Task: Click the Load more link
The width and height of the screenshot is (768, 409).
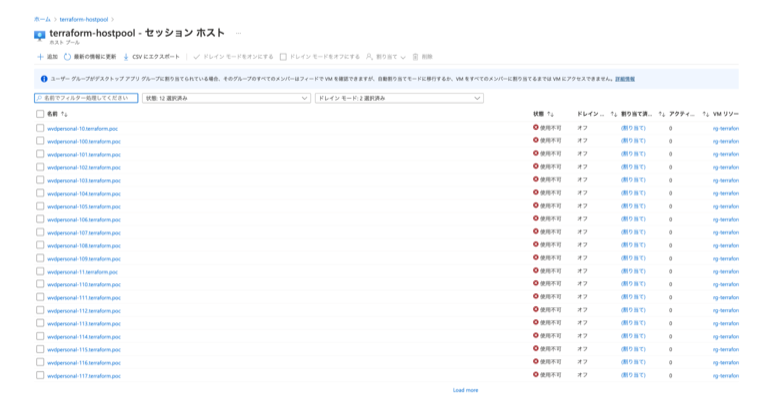Action: [465, 390]
